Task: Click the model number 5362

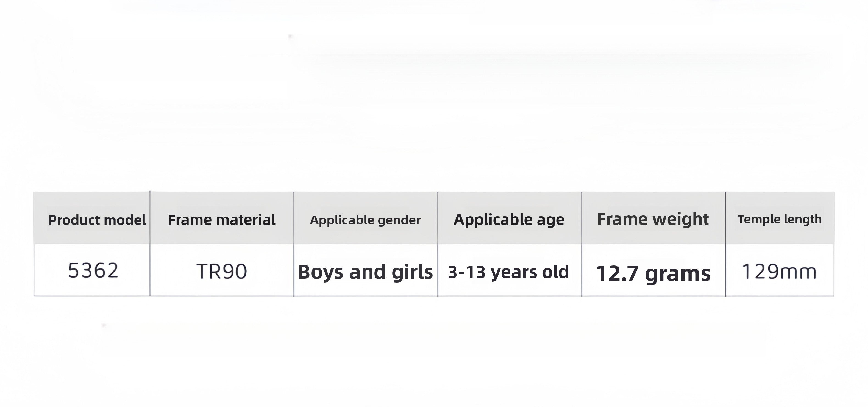Action: coord(93,270)
